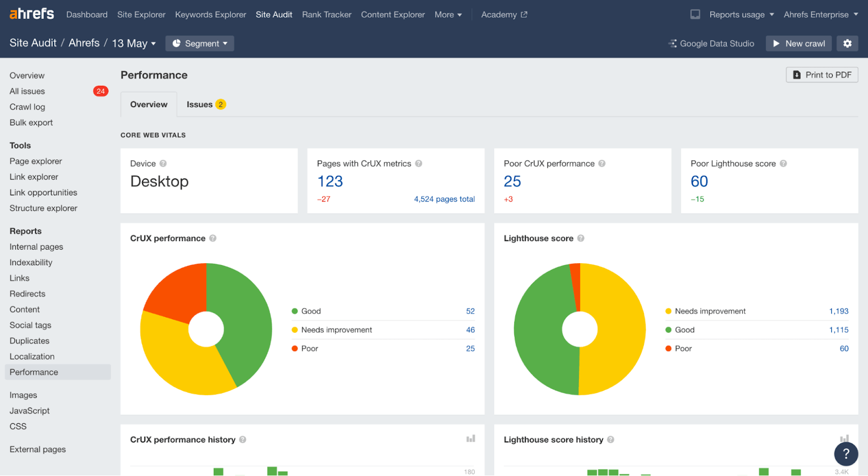Open the Reports usage dropdown
Viewport: 868px width, 476px height.
(741, 15)
